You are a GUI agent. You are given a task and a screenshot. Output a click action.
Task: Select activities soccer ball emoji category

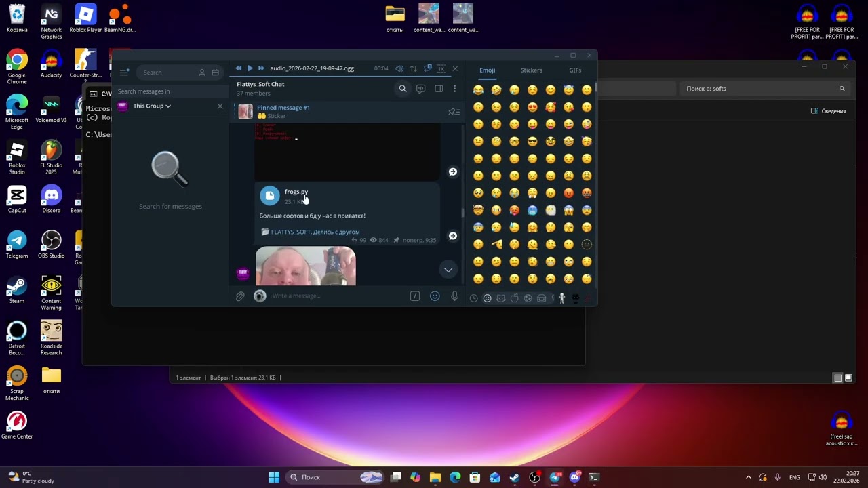coord(528,298)
